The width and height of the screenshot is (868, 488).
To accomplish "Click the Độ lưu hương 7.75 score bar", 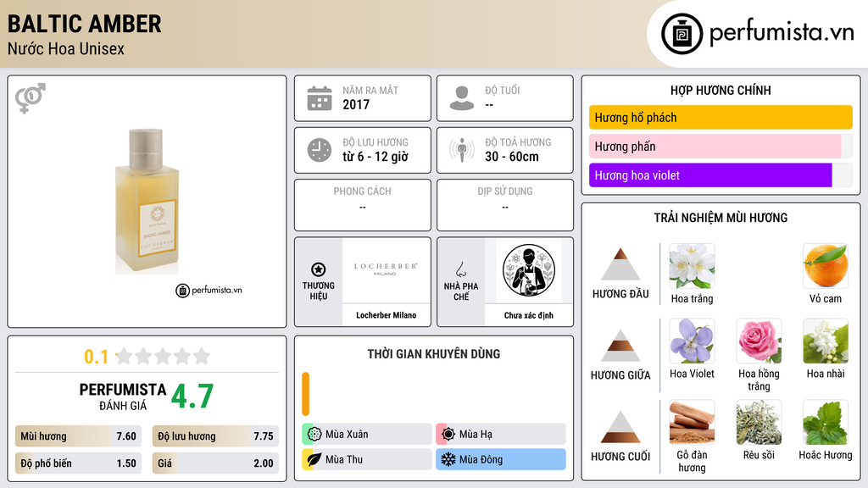I will pos(215,436).
